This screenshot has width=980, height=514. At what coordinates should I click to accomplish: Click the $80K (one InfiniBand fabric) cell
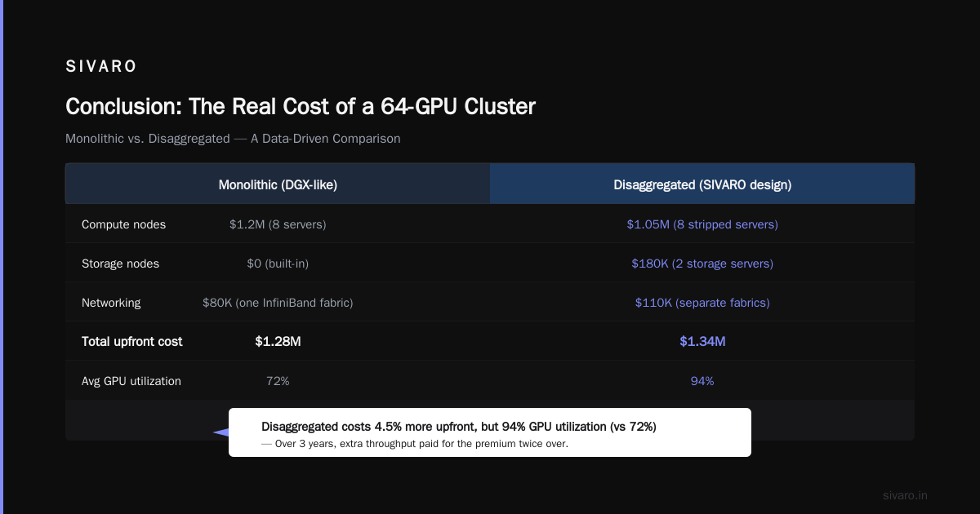(x=278, y=303)
